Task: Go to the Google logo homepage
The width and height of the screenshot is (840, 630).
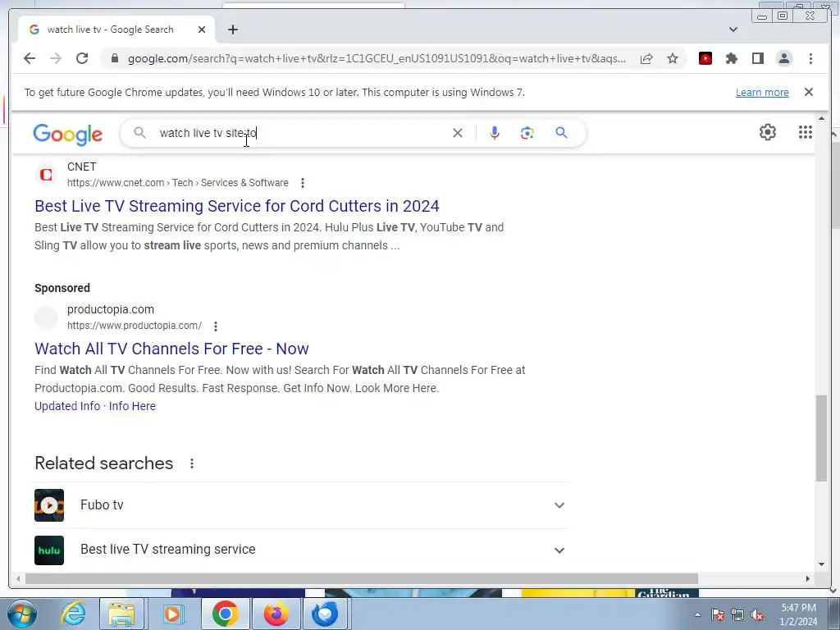Action: point(67,134)
